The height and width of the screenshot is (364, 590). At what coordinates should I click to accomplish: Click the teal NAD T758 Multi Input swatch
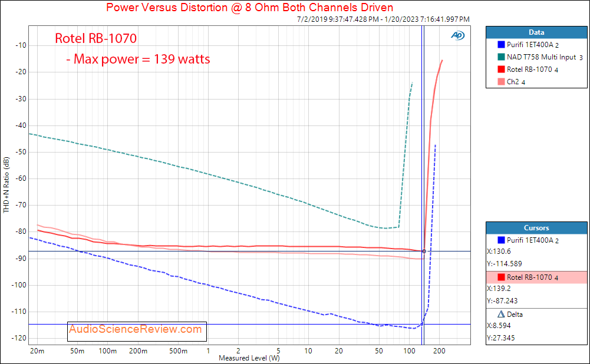501,57
